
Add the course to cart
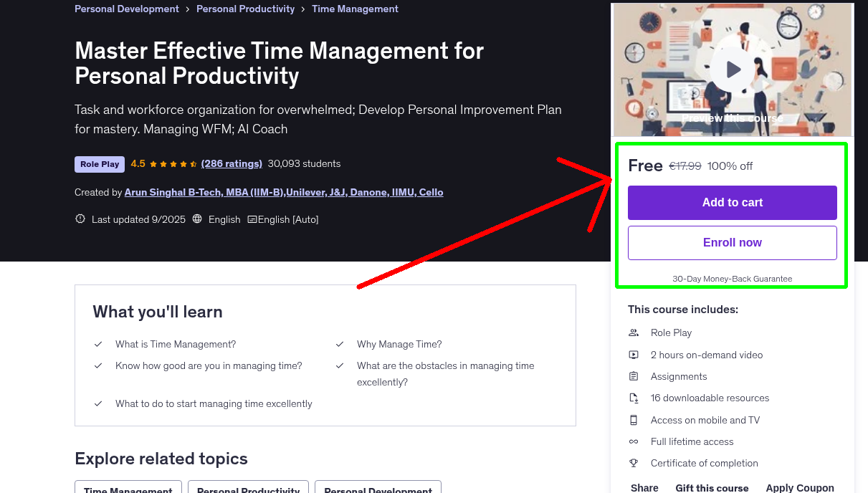coord(732,202)
